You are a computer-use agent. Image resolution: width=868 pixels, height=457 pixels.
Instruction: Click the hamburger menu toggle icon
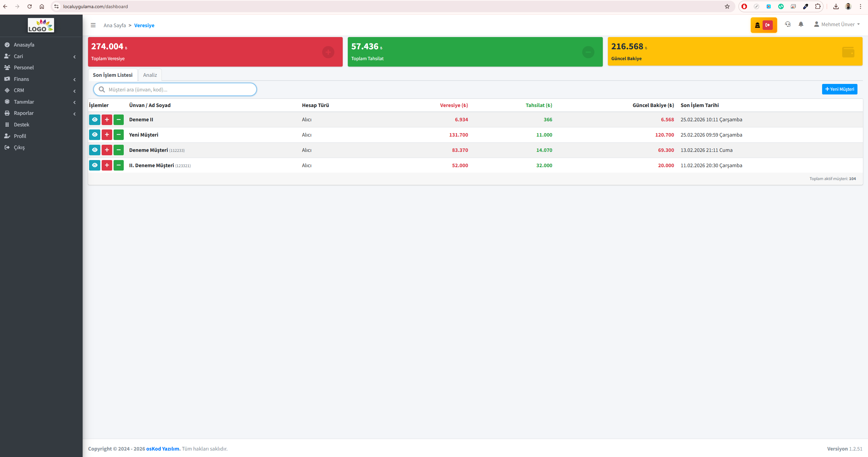[93, 25]
